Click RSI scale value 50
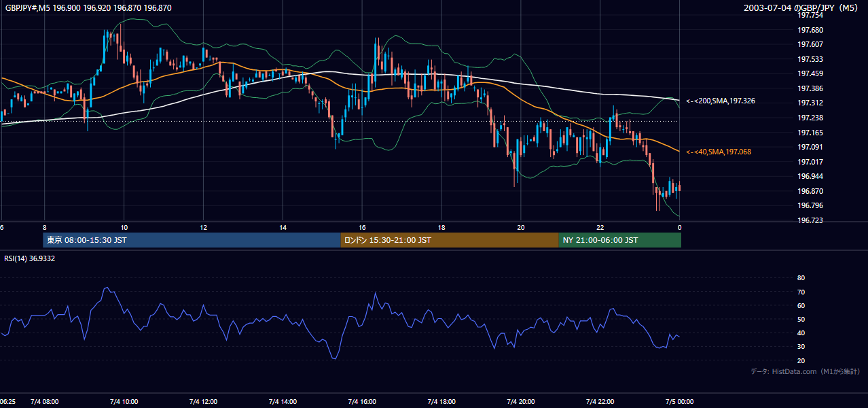The image size is (868, 408). (801, 319)
